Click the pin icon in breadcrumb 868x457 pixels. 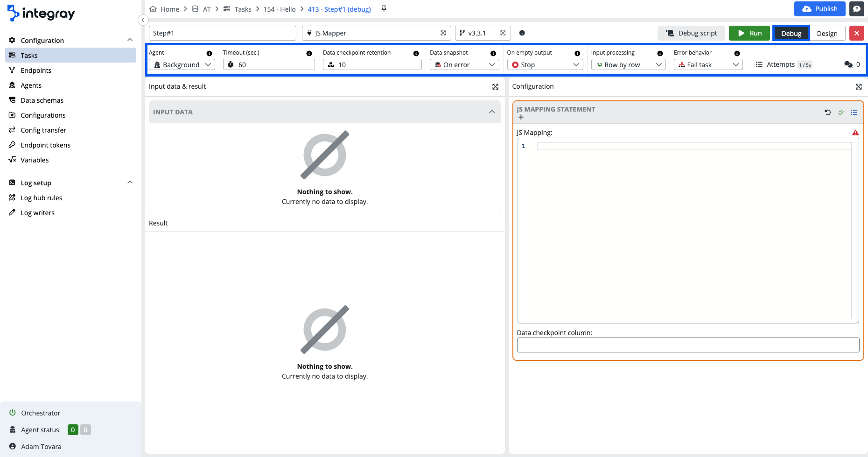pyautogui.click(x=384, y=9)
